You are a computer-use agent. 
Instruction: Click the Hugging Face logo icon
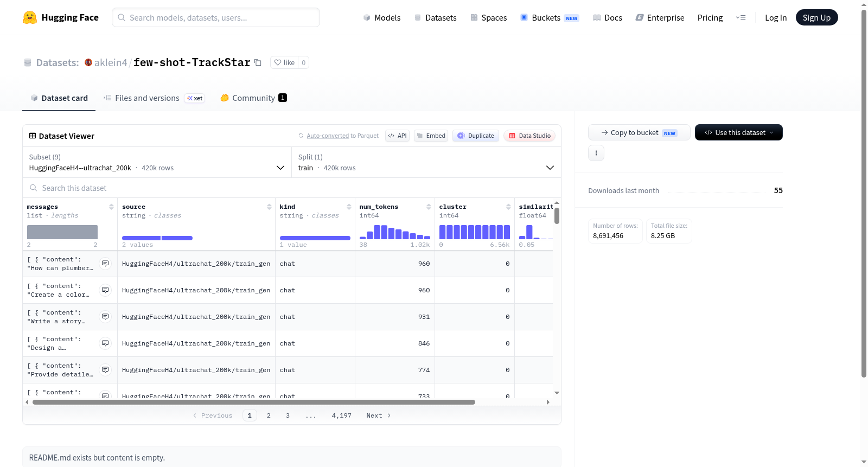(30, 17)
